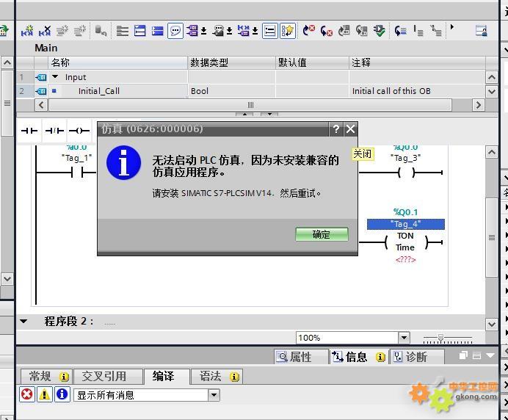Viewport: 508px width, 420px height.
Task: Click the 数据类型 column header
Action: point(232,62)
